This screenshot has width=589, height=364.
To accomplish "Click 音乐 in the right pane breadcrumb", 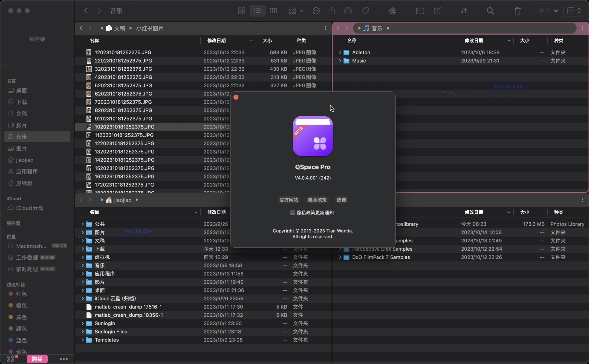I will (x=377, y=28).
